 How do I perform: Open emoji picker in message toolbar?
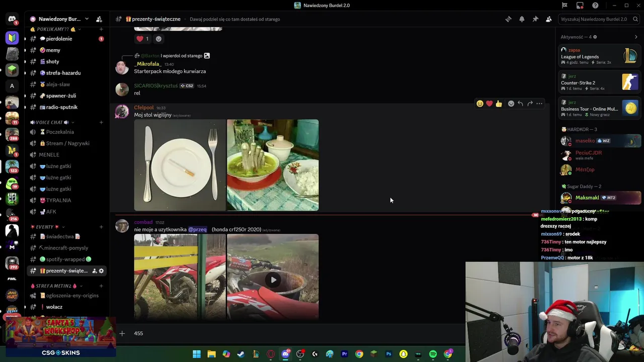pyautogui.click(x=511, y=104)
